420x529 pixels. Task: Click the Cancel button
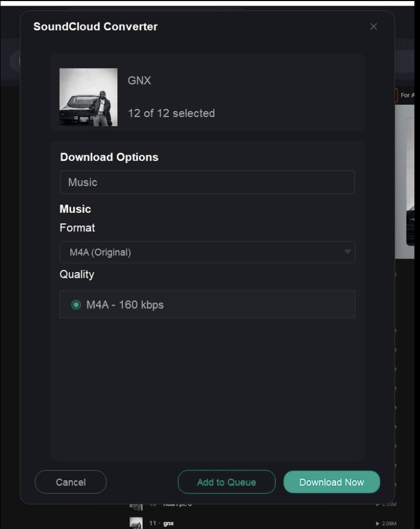pyautogui.click(x=70, y=482)
